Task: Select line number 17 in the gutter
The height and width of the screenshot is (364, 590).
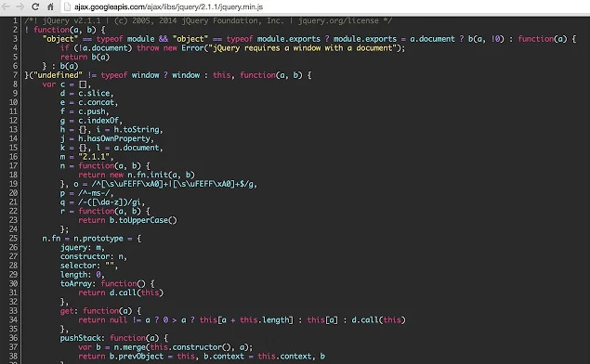Action: click(13, 166)
